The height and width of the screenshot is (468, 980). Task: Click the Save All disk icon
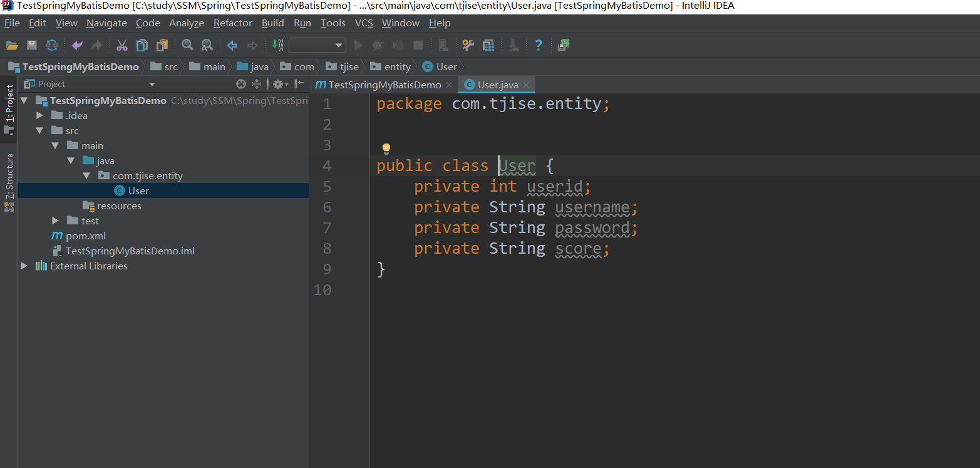pos(32,45)
